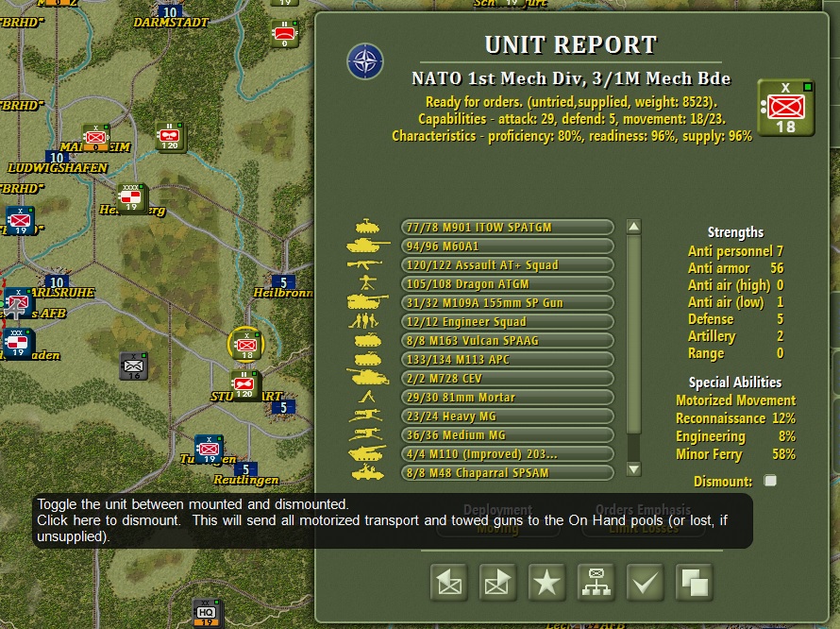Click the Motorized Movement ability
The width and height of the screenshot is (840, 629).
(735, 400)
